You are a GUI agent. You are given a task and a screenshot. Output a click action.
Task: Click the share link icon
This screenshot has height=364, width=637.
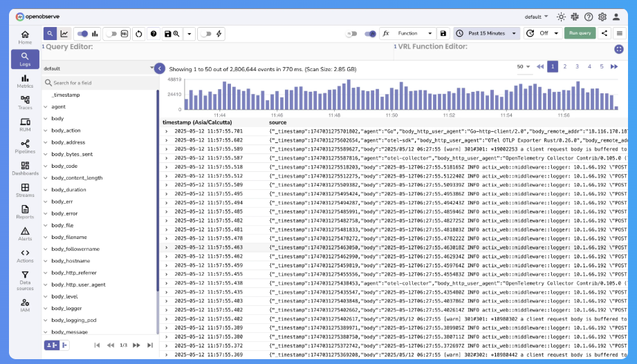pyautogui.click(x=604, y=33)
